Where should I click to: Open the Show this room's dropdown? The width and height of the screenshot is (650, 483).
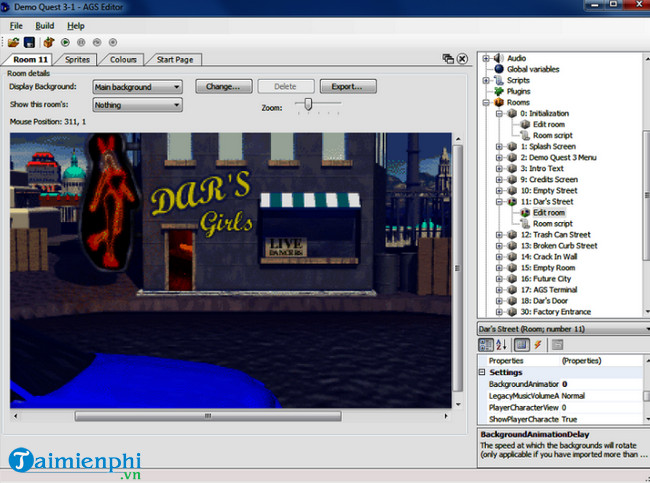[137, 105]
